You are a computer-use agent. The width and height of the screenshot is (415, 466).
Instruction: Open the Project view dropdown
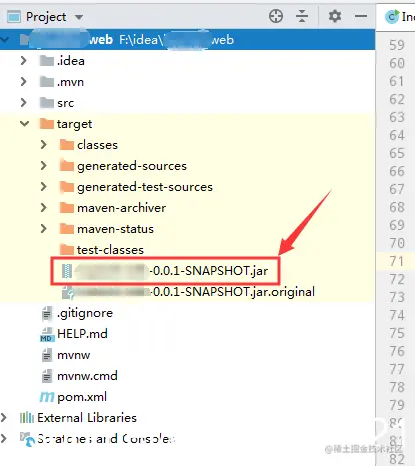point(79,17)
